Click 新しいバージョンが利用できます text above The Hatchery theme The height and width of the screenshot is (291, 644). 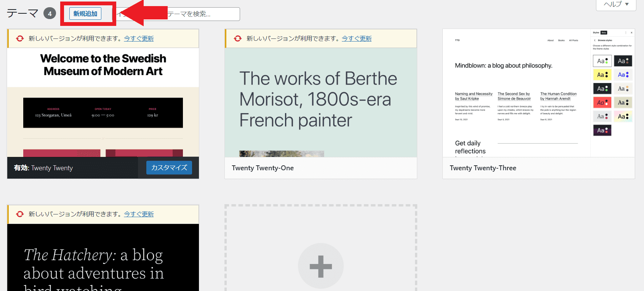75,214
